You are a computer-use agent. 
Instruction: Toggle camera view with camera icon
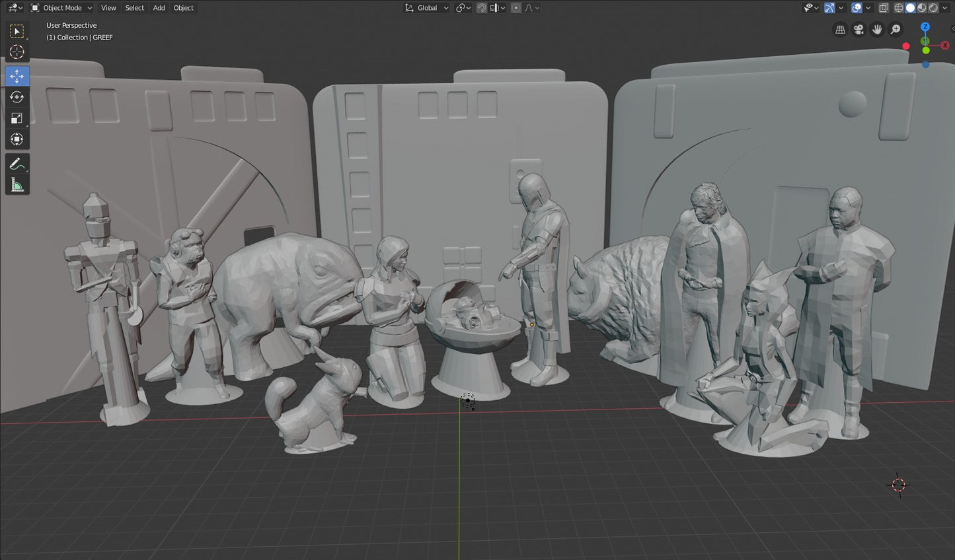pyautogui.click(x=859, y=30)
